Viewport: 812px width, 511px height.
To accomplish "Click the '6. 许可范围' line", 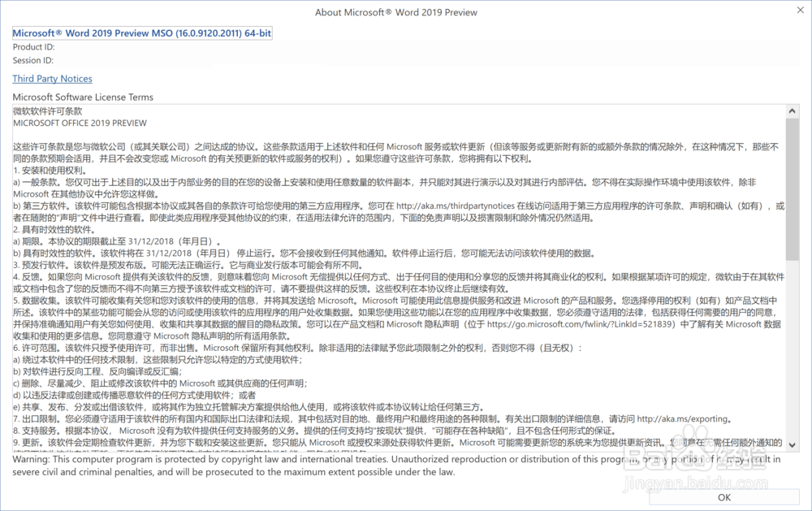I will tap(298, 348).
